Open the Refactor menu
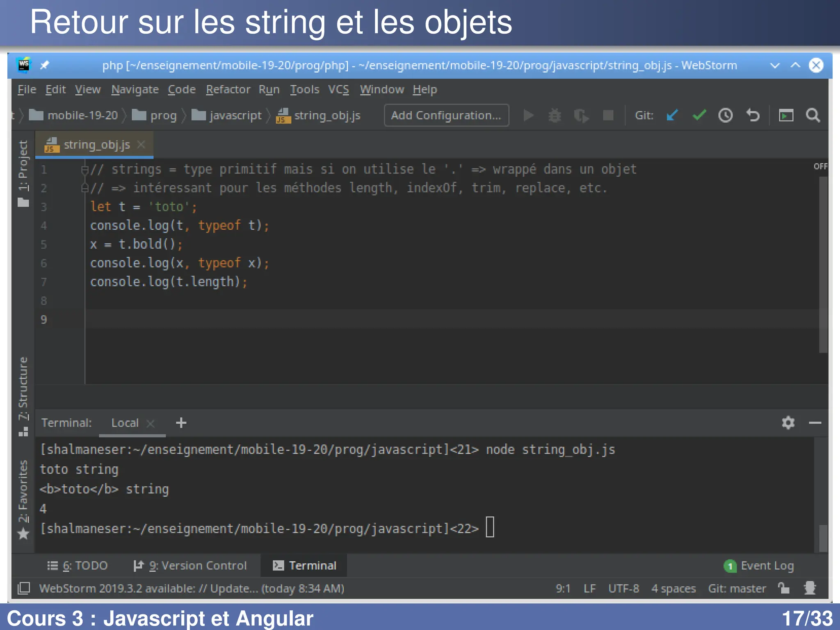 (228, 89)
